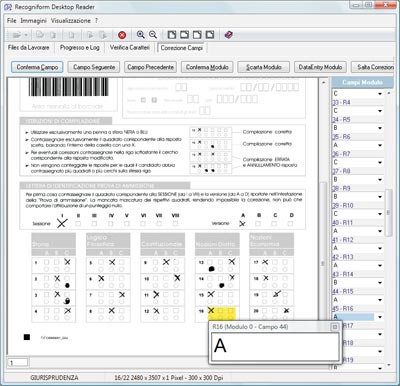Open the dropdown under the 33 - R4 label

[x=380, y=111]
